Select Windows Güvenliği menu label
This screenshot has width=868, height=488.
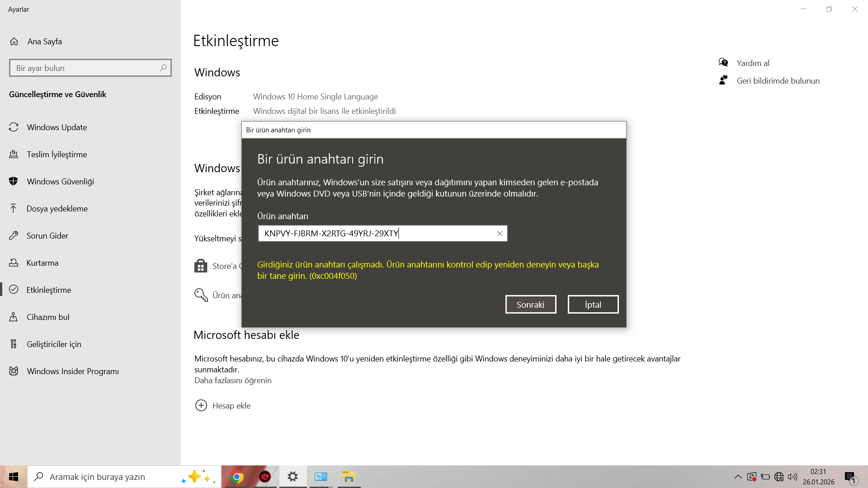click(61, 182)
